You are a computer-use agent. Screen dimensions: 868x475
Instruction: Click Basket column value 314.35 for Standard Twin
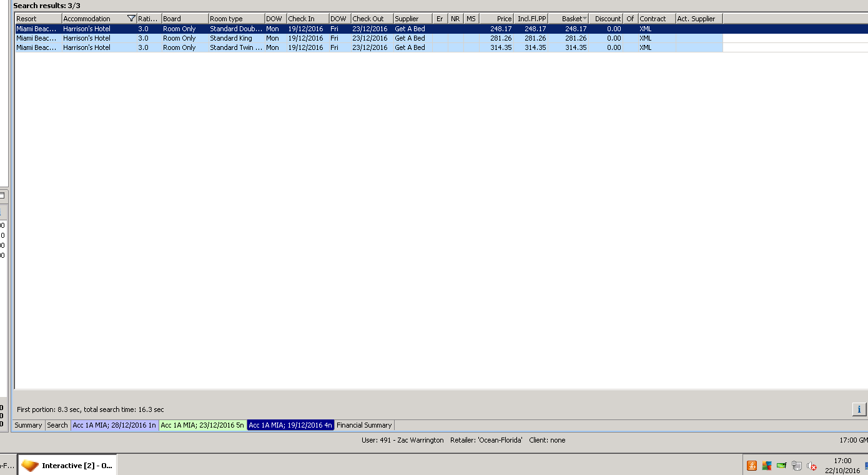(x=569, y=47)
